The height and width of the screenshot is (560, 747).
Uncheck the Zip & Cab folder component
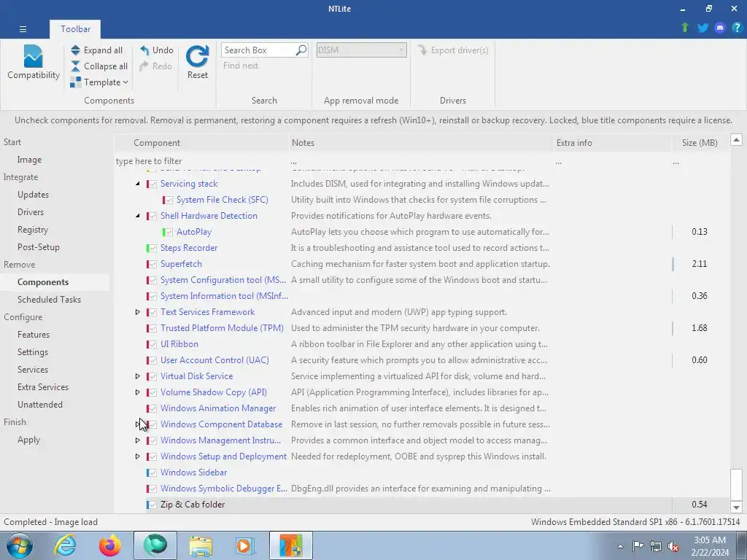click(152, 505)
